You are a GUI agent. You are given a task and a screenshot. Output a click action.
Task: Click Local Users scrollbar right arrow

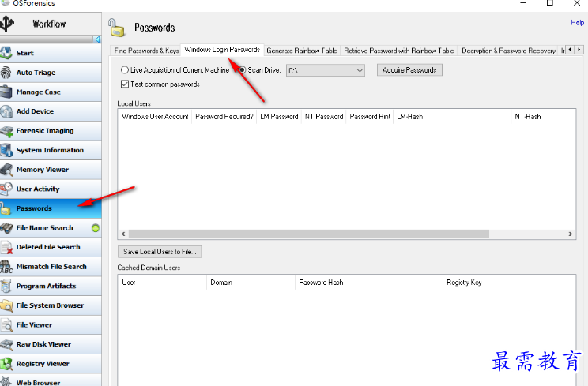pos(571,234)
